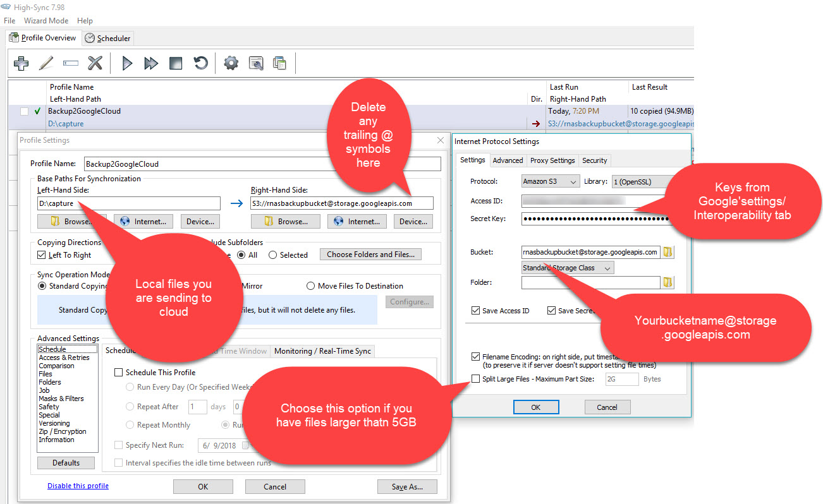Select the All subfolders radio button
823x504 pixels.
click(241, 255)
